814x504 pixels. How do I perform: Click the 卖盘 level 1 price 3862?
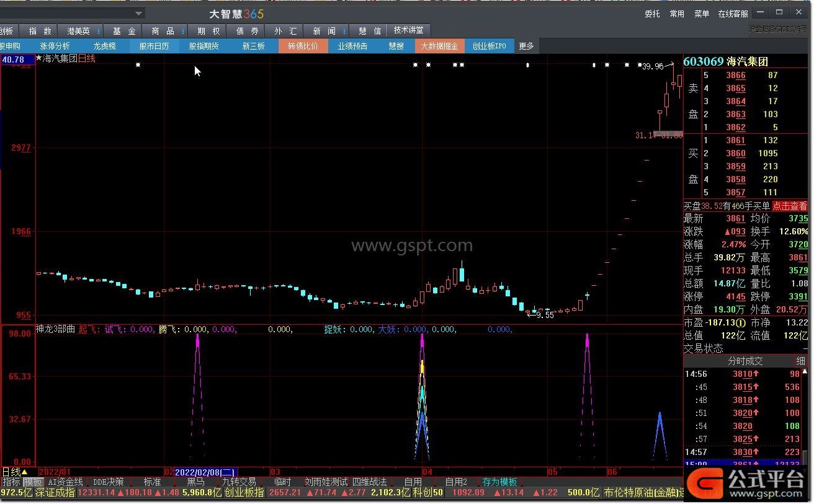736,127
